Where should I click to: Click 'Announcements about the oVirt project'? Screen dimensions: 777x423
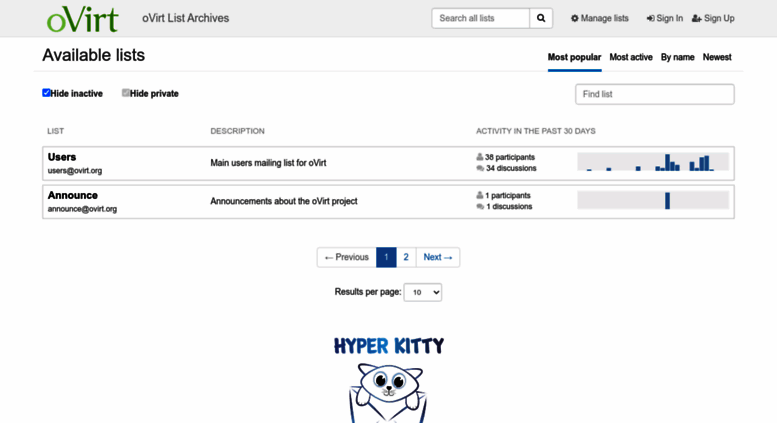[283, 201]
